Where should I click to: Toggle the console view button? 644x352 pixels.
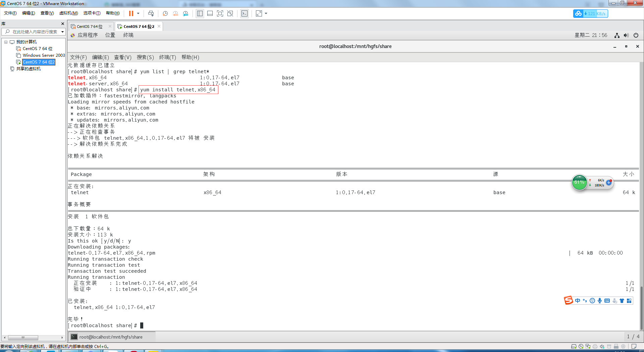click(245, 13)
